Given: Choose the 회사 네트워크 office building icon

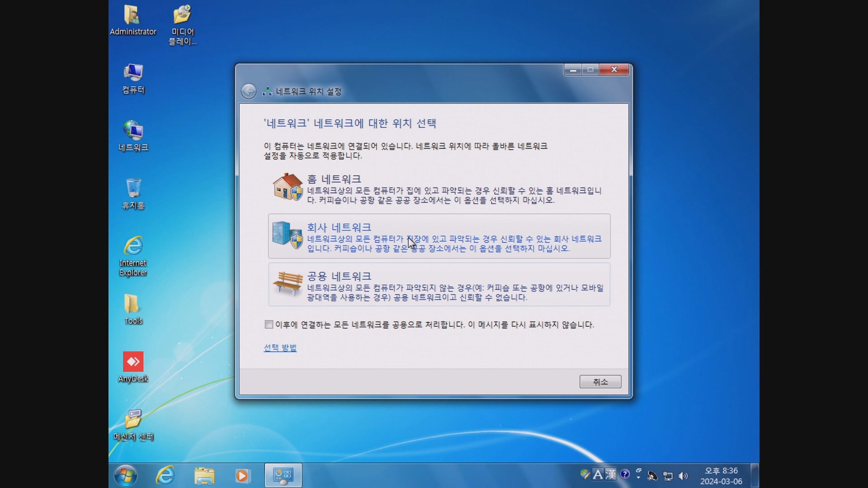Looking at the screenshot, I should pyautogui.click(x=288, y=235).
